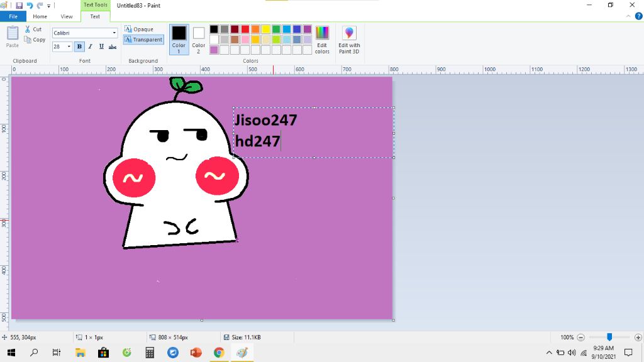644x362 pixels.
Task: Pick the dark red color swatch
Action: click(x=235, y=29)
